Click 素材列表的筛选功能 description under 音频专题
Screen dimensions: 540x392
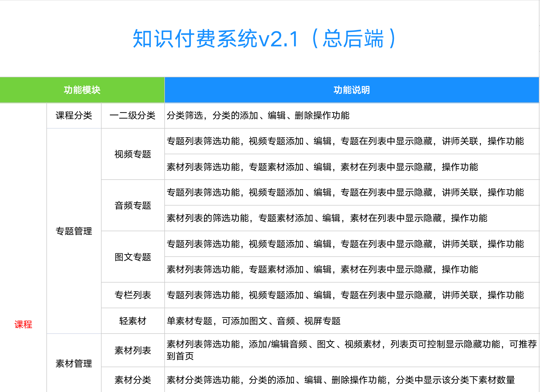[327, 218]
